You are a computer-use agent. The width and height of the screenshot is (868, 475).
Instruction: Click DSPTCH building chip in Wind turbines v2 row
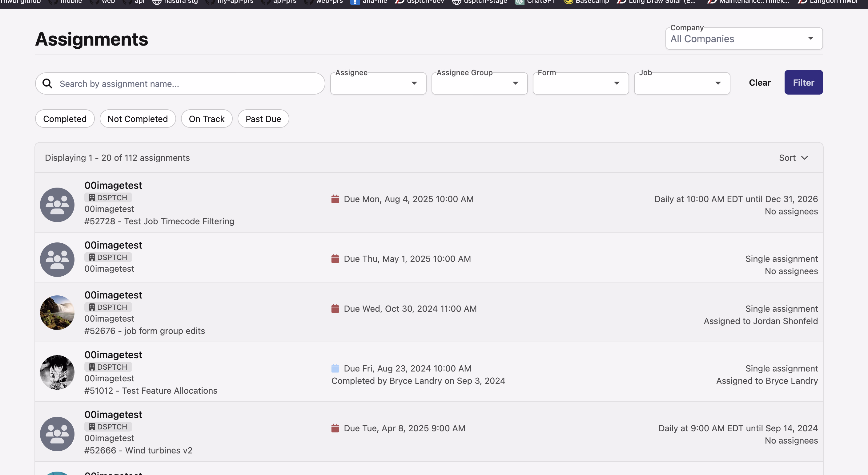click(108, 426)
